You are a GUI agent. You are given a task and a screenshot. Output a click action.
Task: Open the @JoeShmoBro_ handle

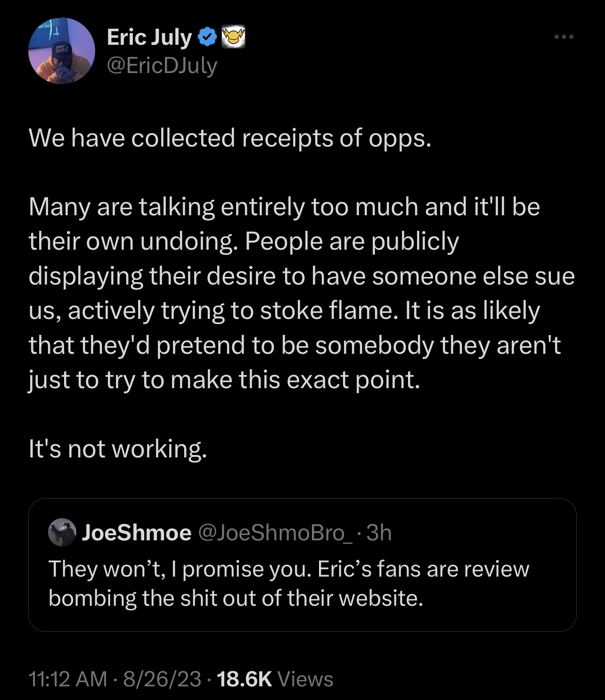pyautogui.click(x=275, y=533)
